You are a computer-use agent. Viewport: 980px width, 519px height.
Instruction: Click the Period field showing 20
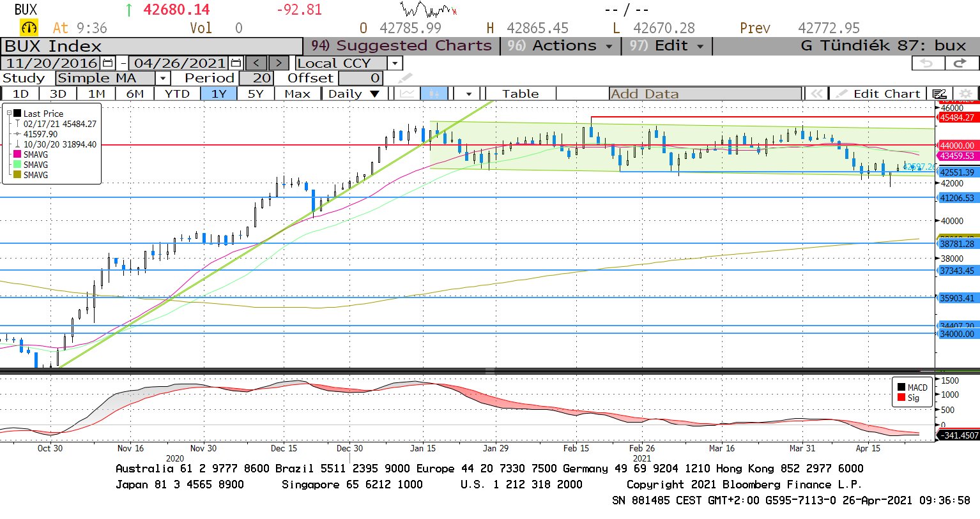tap(256, 79)
